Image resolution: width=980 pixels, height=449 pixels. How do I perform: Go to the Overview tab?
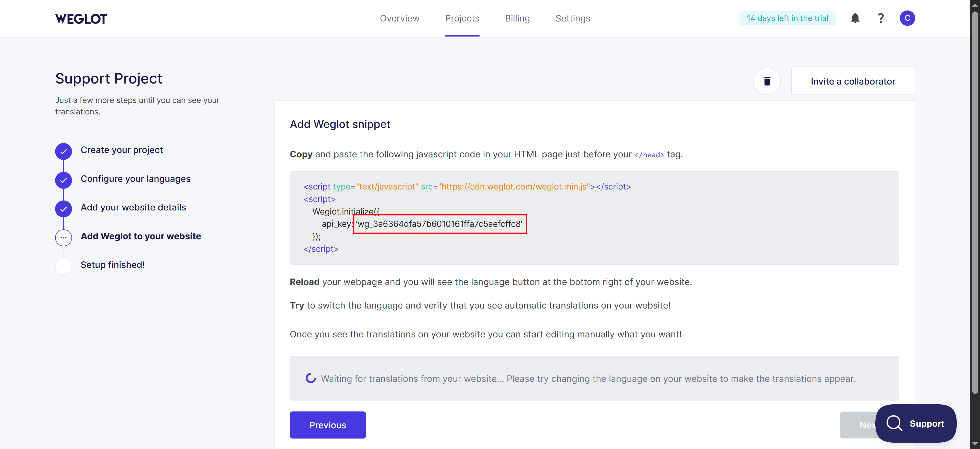pos(399,18)
